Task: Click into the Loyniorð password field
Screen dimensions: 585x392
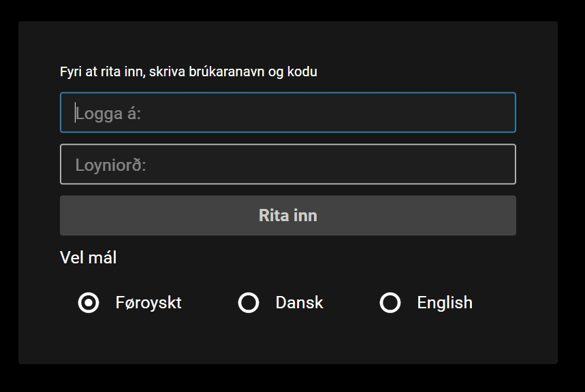Action: pos(288,164)
